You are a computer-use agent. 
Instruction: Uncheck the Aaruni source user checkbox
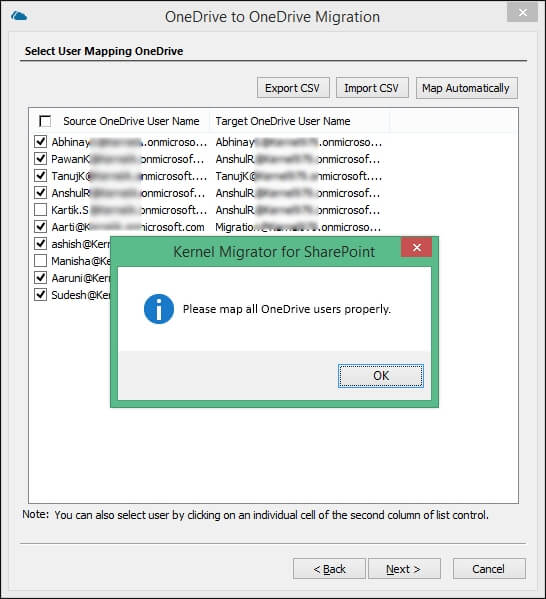(41, 278)
